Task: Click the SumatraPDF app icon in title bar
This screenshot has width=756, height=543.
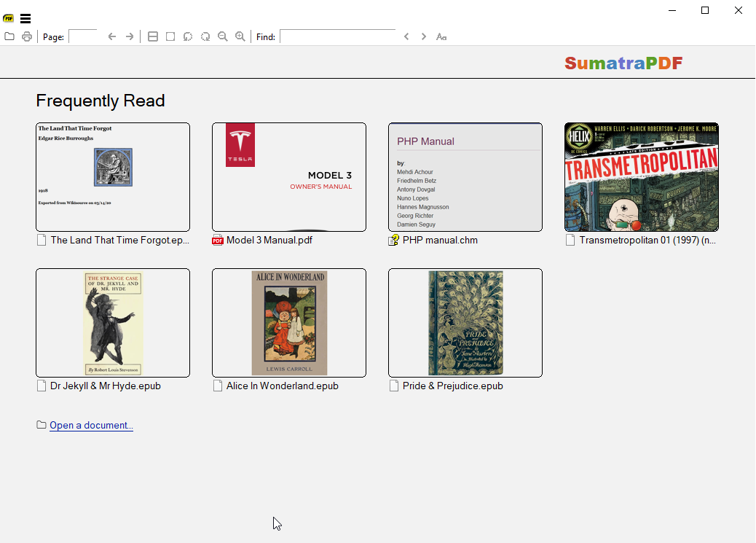Action: pos(8,18)
